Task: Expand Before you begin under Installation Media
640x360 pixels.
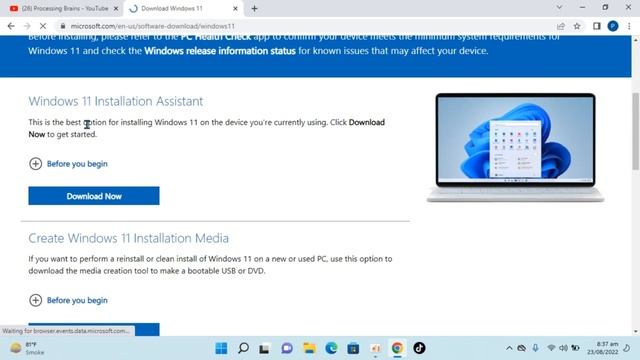Action: coord(68,300)
